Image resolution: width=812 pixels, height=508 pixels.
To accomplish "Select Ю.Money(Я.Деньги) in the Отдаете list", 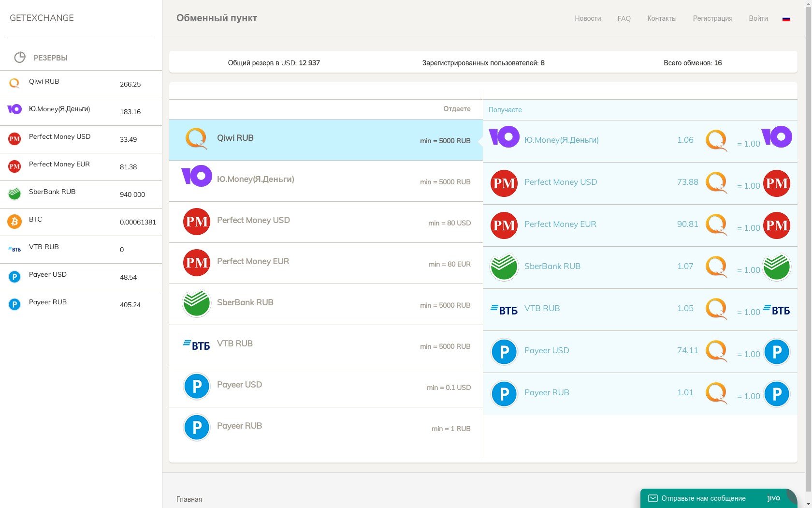I will tap(326, 181).
